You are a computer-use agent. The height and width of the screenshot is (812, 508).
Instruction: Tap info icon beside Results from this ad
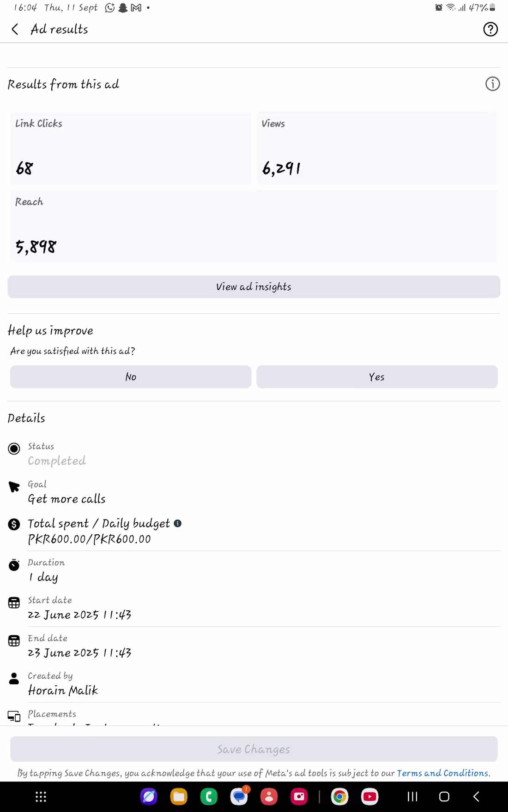click(x=492, y=84)
